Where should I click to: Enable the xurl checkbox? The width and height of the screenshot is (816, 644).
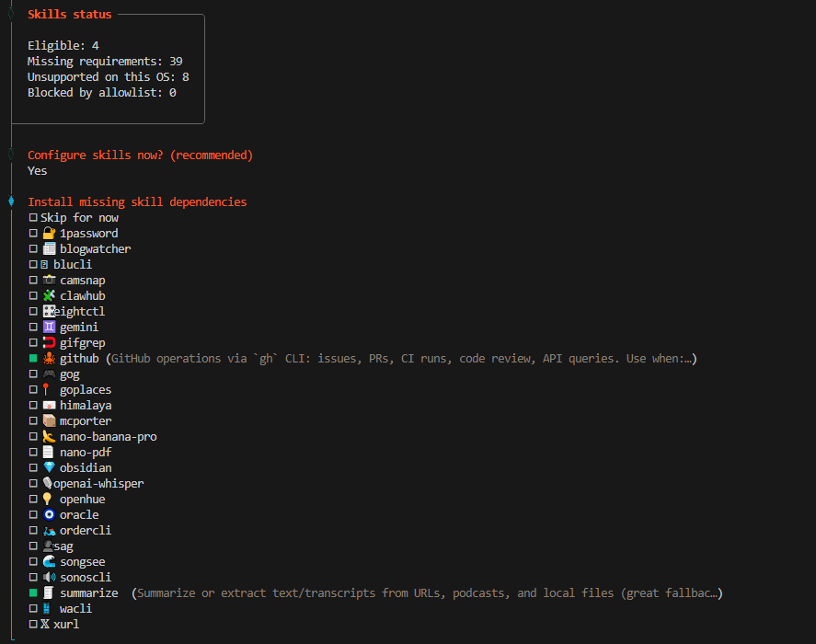coord(33,624)
